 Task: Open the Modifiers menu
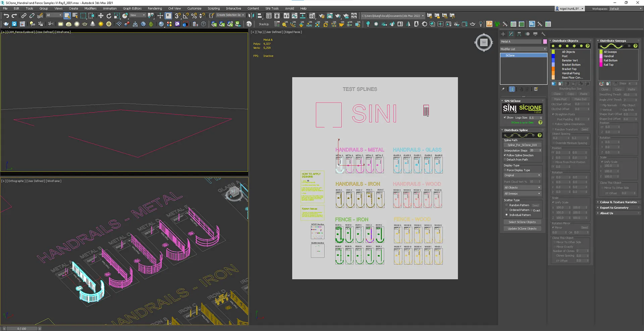tap(90, 8)
